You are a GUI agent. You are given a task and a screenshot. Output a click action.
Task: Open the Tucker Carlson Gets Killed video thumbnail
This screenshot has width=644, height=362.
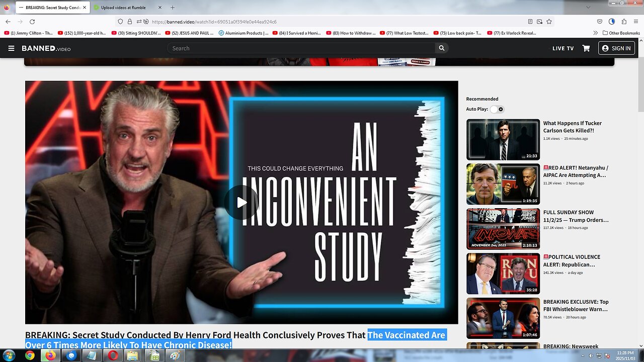(x=503, y=139)
